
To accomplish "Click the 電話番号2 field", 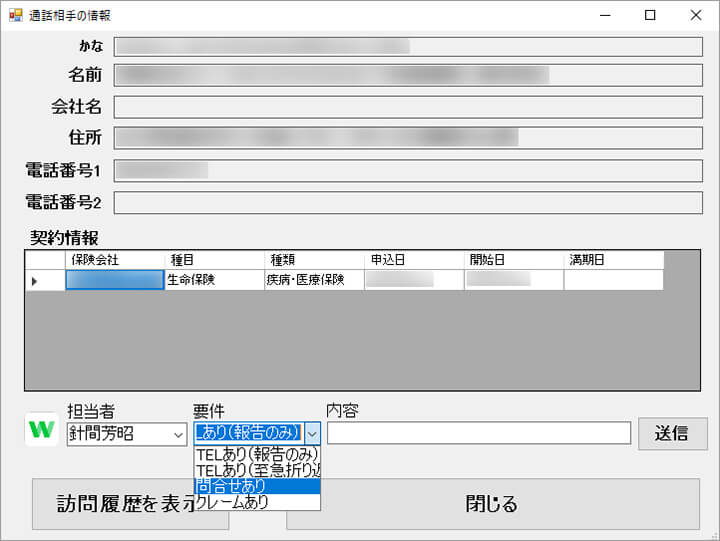I will click(408, 203).
